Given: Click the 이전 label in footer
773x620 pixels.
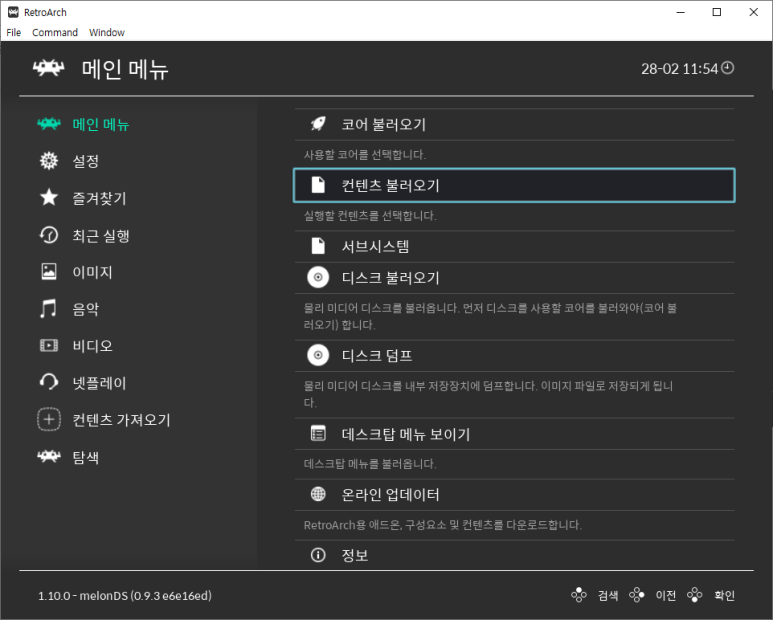Looking at the screenshot, I should pos(666,595).
